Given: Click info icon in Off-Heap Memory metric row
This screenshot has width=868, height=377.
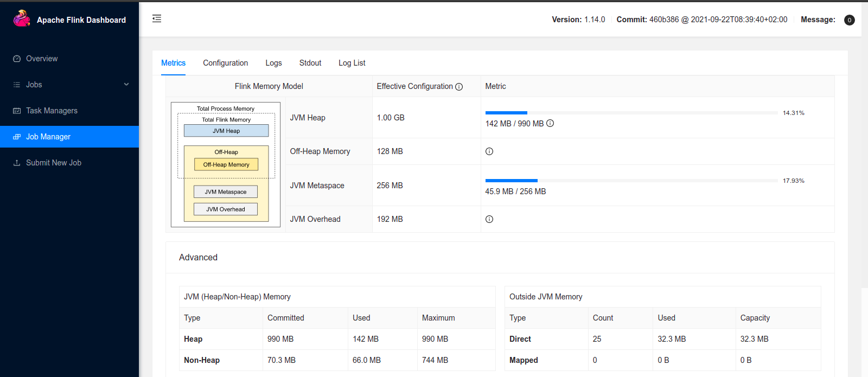Looking at the screenshot, I should click(489, 151).
